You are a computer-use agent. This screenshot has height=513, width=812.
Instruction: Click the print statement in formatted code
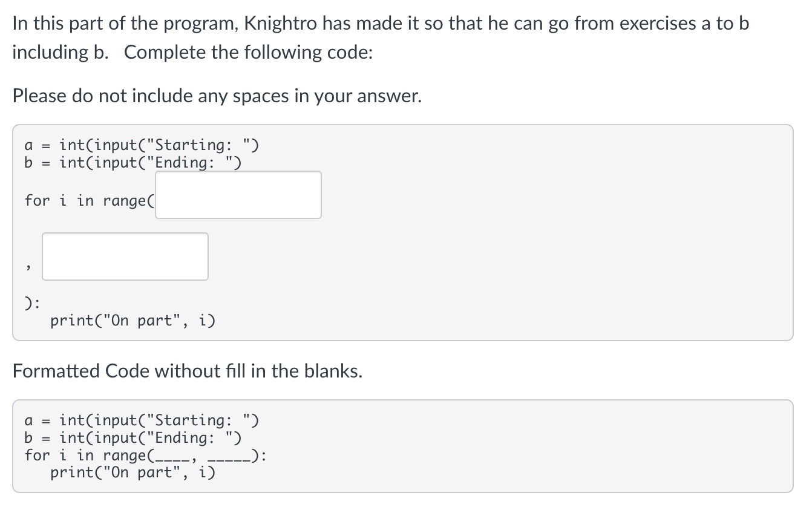133,472
